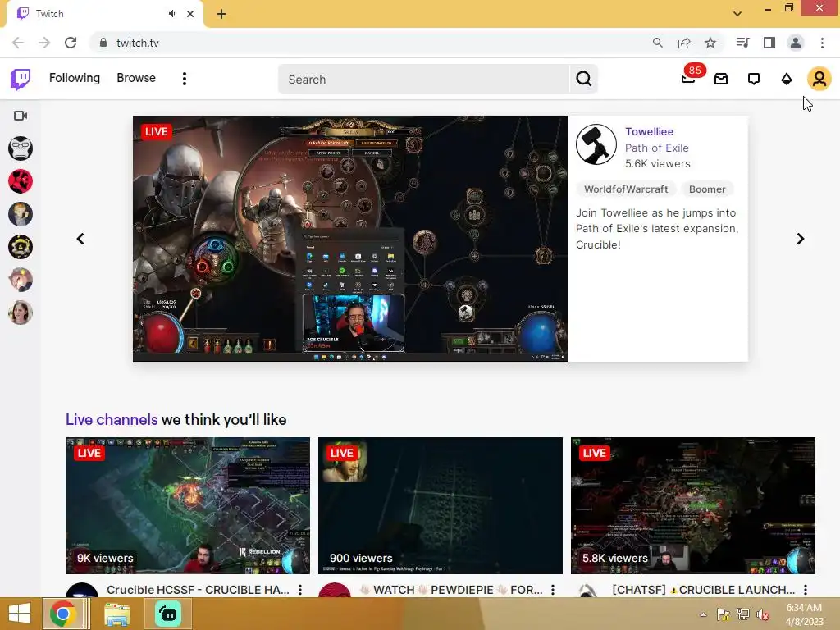Viewport: 840px width, 630px height.
Task: Select the Twitch browser tab
Action: tap(104, 14)
